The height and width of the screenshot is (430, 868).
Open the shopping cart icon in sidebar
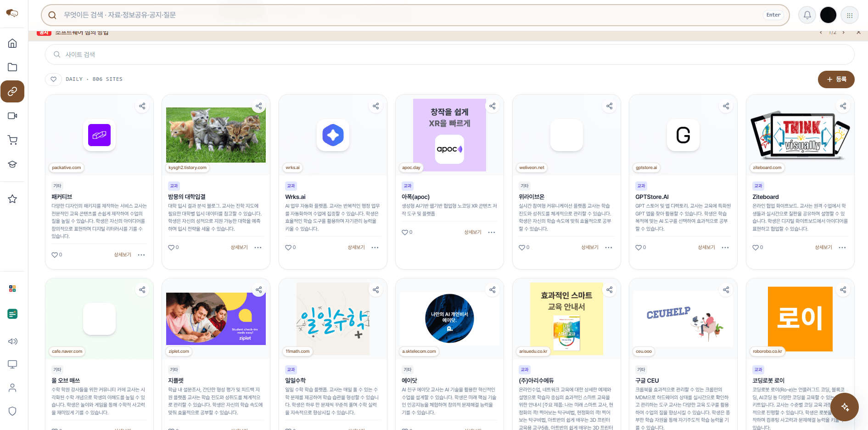click(12, 140)
